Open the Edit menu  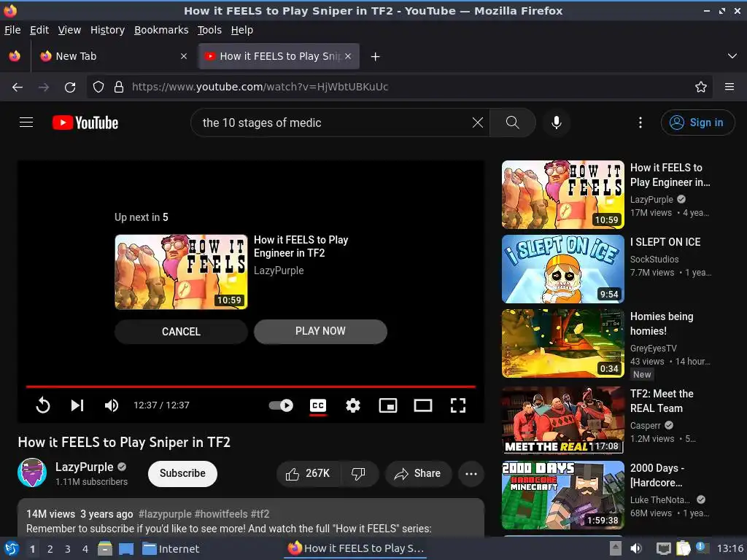[39, 30]
